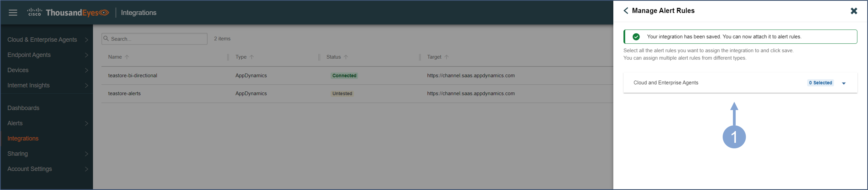Click the ThousandEyes logo
Screen dimensions: 868x190
pyautogui.click(x=68, y=13)
